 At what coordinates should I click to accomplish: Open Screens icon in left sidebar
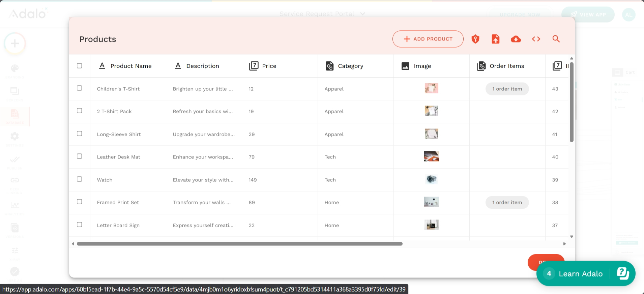coord(15,91)
